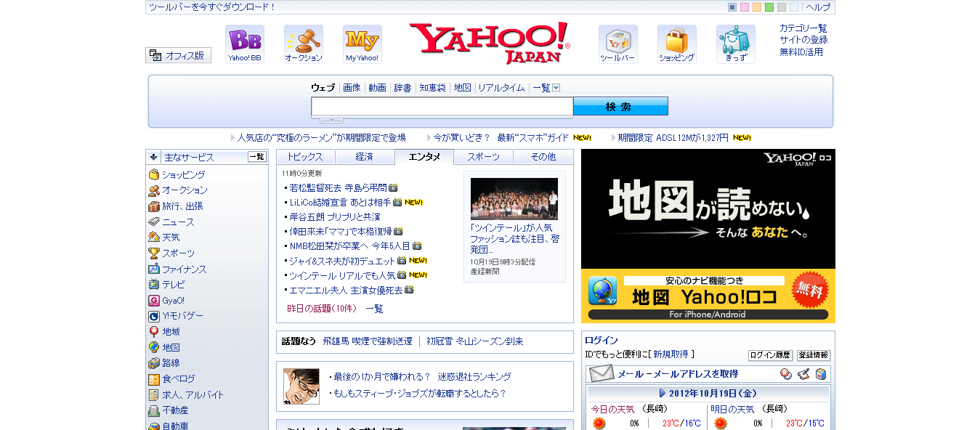Open the 新規取得 link
The height and width of the screenshot is (430, 980).
pyautogui.click(x=671, y=354)
